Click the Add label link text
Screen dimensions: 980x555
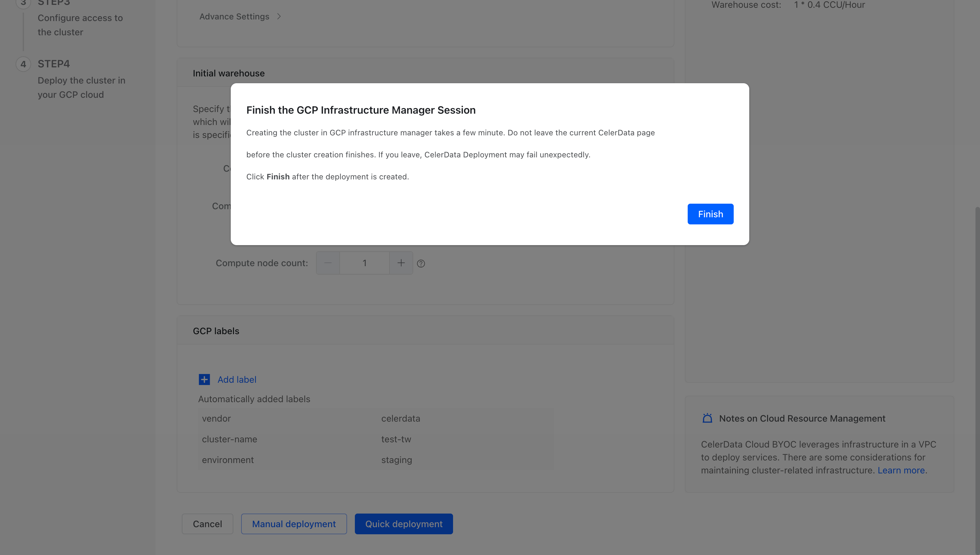[x=237, y=379]
